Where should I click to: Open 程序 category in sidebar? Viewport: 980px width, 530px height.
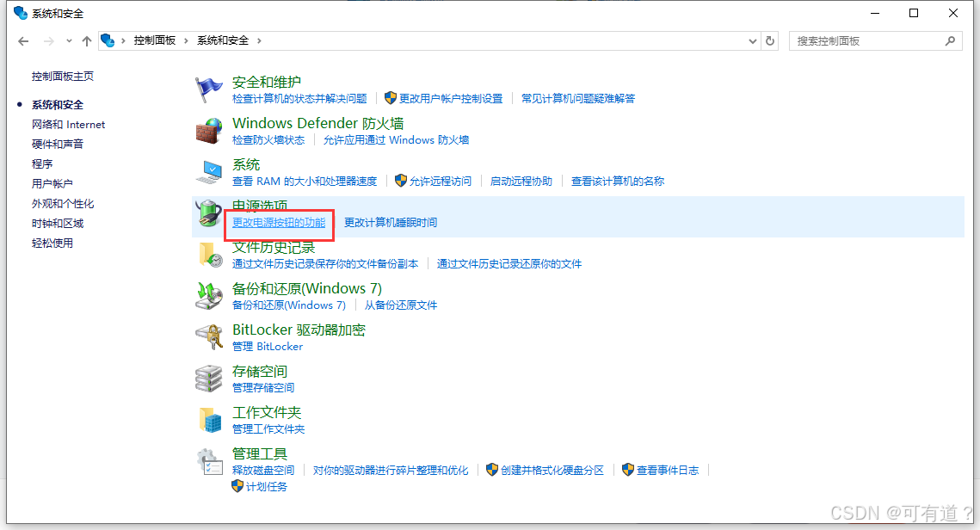click(x=42, y=163)
